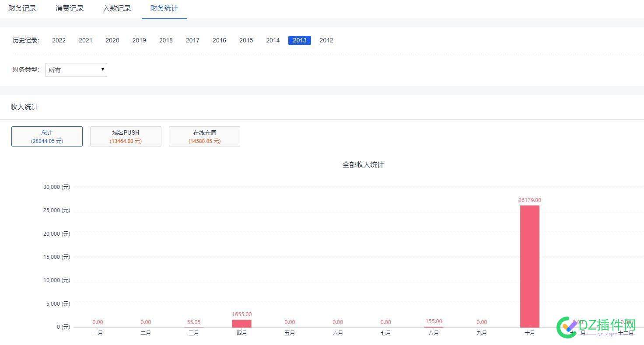Click the 20,000 (元) axis label
The image size is (644, 345).
click(56, 234)
